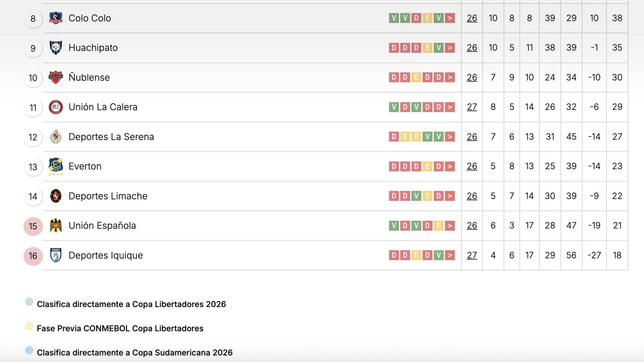Screen dimensions: 644x362
Task: Expand Huachipato's recent results chevron
Action: 450,47
